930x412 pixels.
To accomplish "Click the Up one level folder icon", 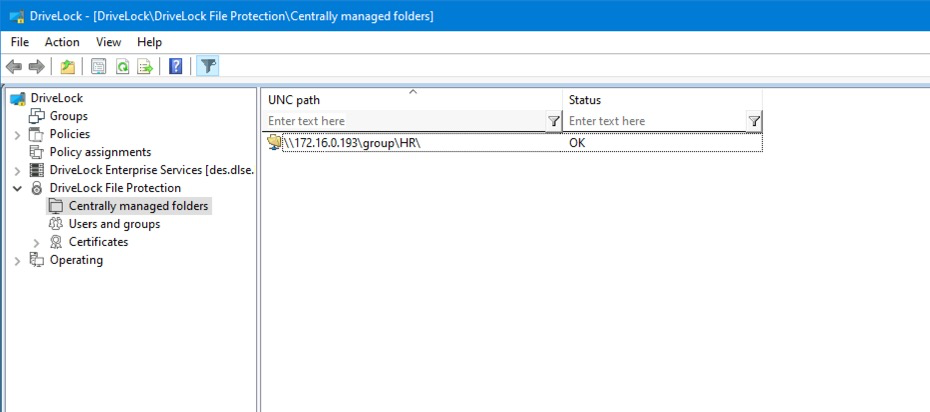I will (67, 67).
